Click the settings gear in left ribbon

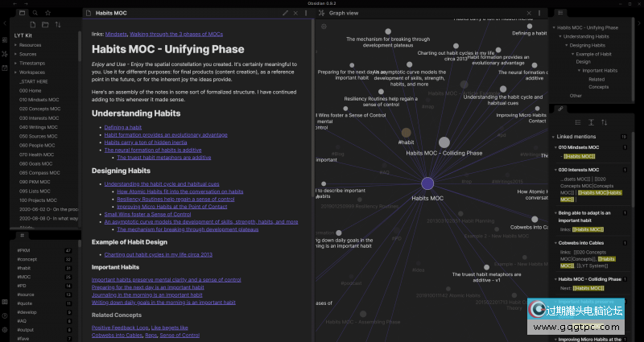coord(6,330)
